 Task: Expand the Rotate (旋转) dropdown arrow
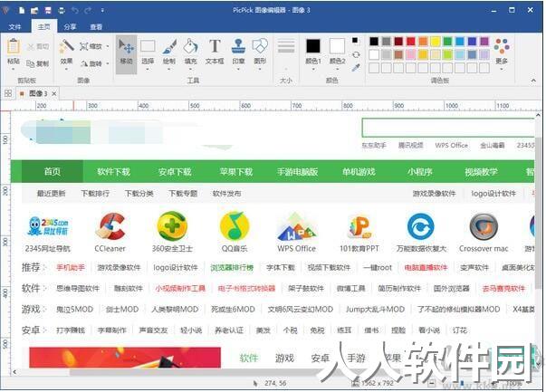(x=108, y=63)
